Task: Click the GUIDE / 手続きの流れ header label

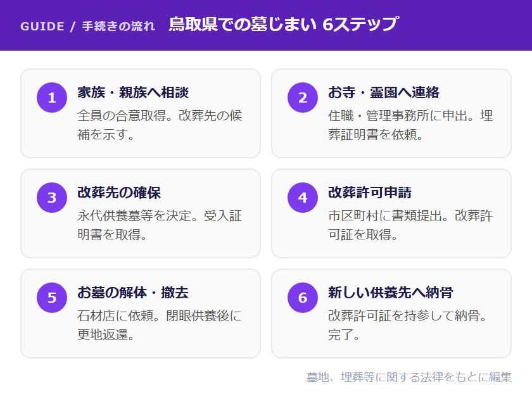Action: (x=87, y=27)
